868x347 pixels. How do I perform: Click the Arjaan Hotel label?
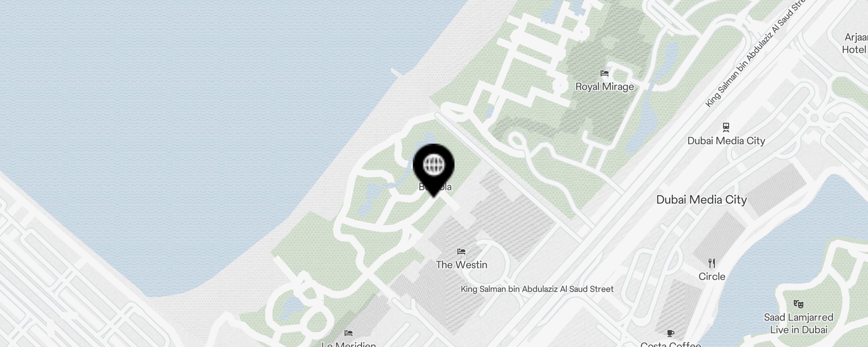855,43
